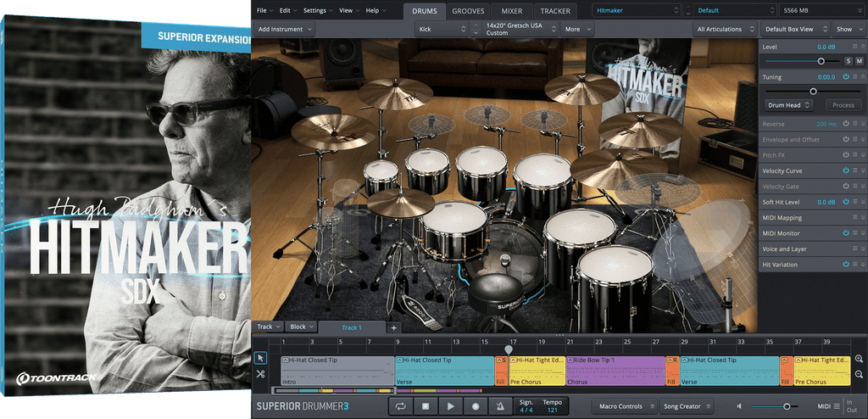This screenshot has height=419, width=868.
Task: Open the Soft Hit Level menu icon
Action: 855,202
